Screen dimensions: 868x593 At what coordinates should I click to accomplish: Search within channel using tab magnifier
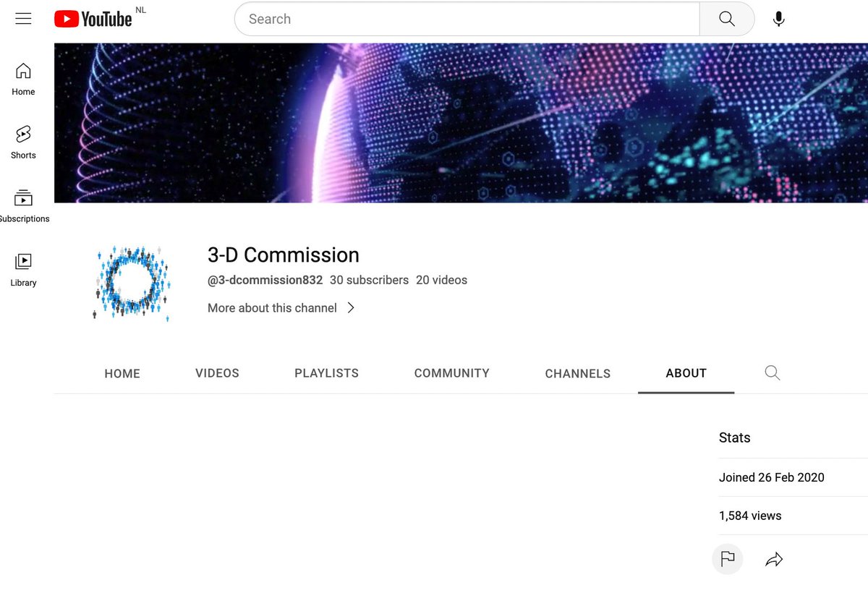tap(772, 373)
